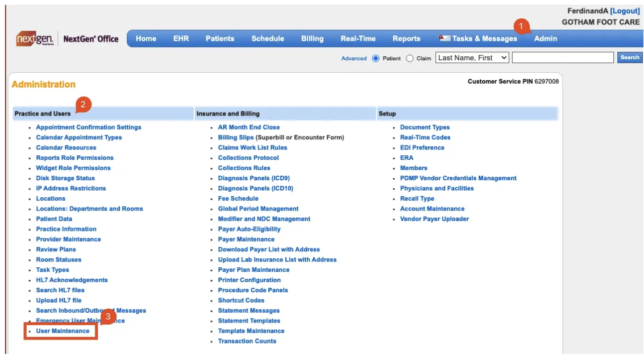
Task: Open Template Maintenance link
Action: (x=251, y=331)
